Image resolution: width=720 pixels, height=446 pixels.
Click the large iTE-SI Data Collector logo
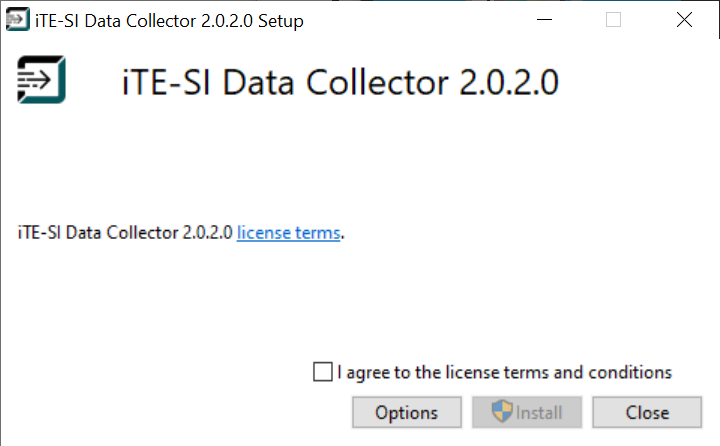41,81
